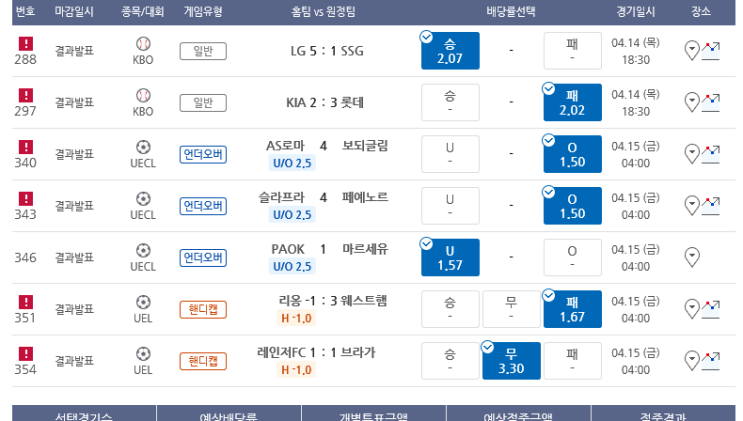Deselect the 승 2.07 pick for LG
This screenshot has height=421, width=743.
(x=450, y=51)
